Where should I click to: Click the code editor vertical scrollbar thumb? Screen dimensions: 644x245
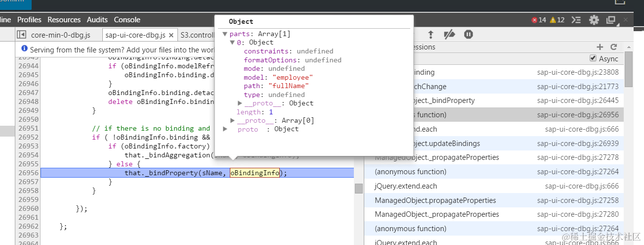point(358,189)
